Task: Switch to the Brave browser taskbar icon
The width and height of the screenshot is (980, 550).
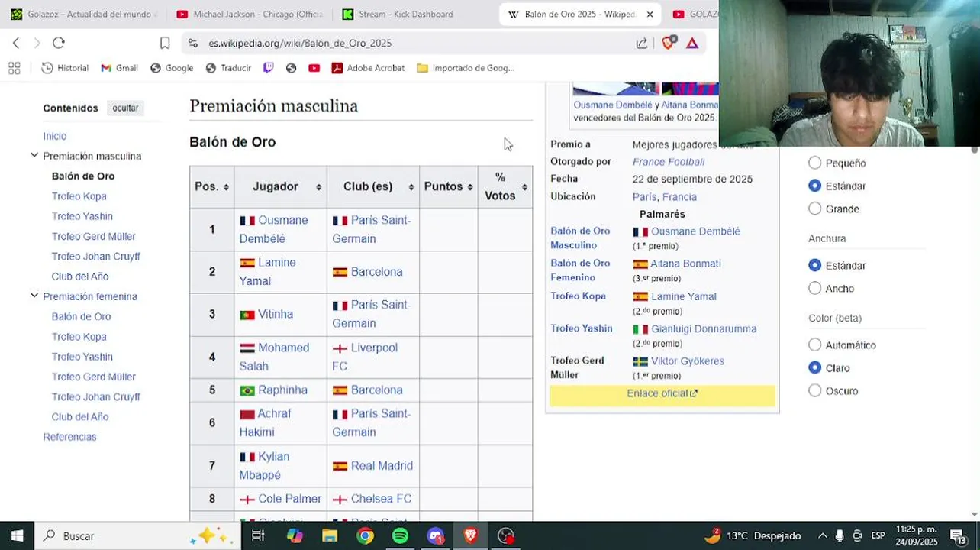Action: coord(470,535)
